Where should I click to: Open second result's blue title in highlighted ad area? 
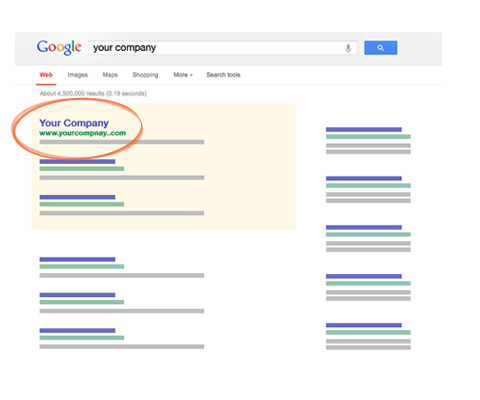point(77,162)
